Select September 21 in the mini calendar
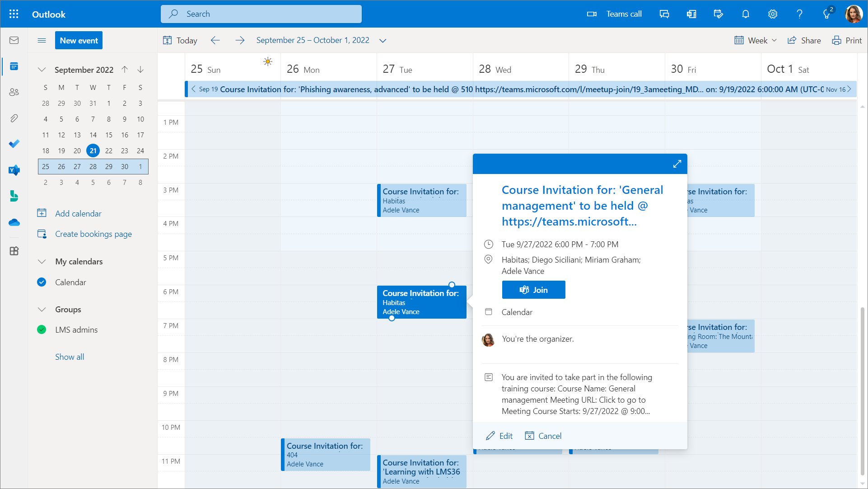This screenshot has height=489, width=868. click(x=93, y=151)
